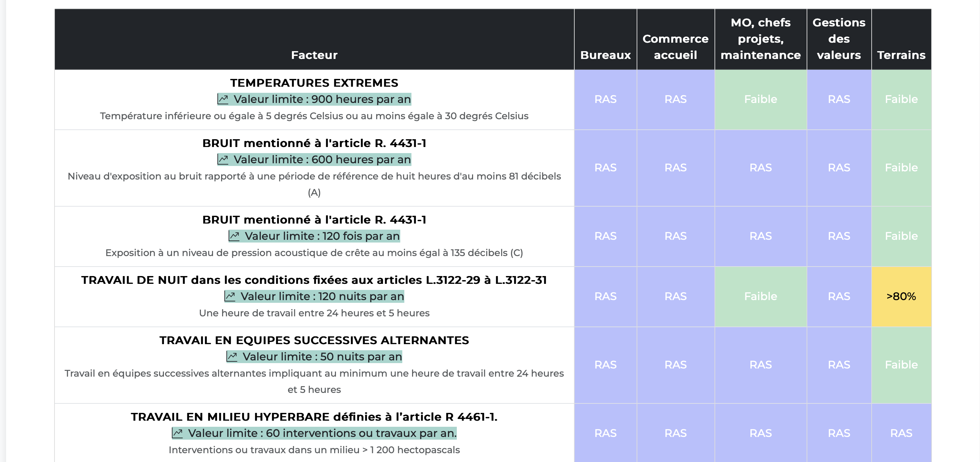Click RAS in Bureaux for TEMPERATURES EXTREMES
Viewport: 980px width, 462px height.
pos(605,99)
